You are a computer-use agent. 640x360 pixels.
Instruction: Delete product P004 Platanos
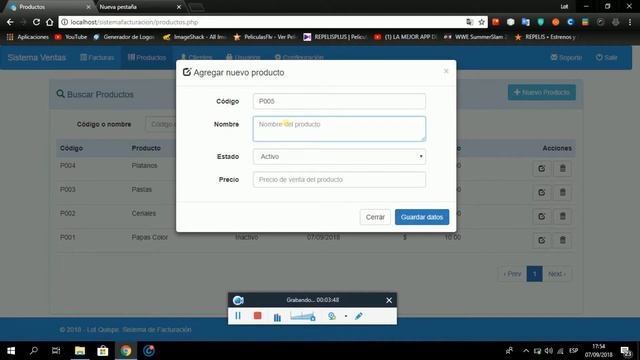(562, 169)
